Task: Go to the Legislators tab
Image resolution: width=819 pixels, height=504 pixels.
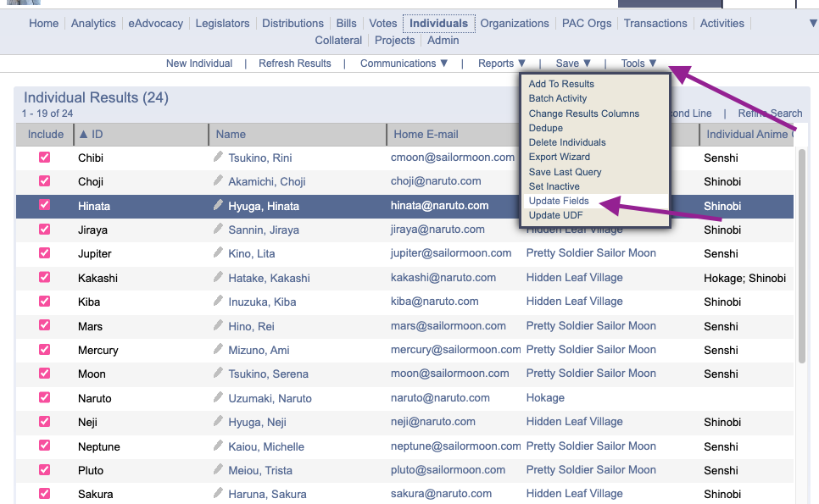Action: pos(222,24)
